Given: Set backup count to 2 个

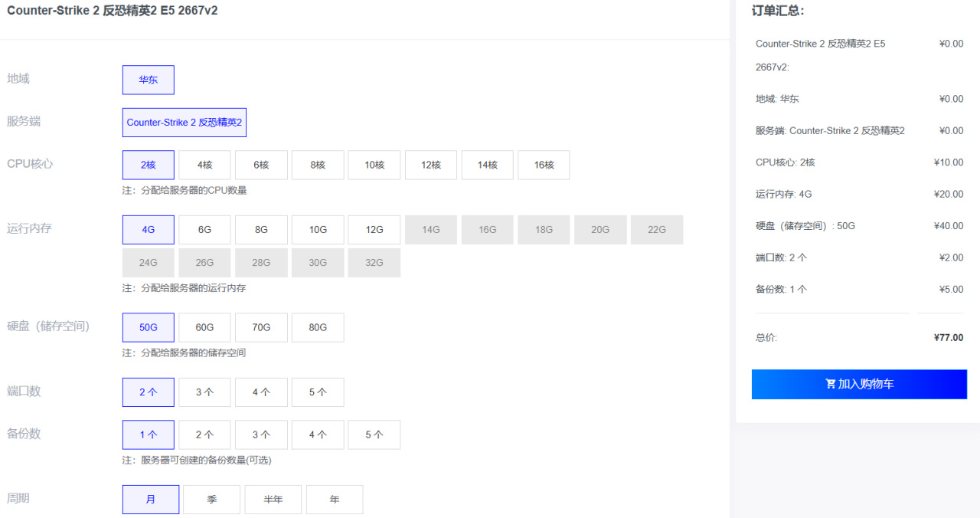Looking at the screenshot, I should pos(205,435).
